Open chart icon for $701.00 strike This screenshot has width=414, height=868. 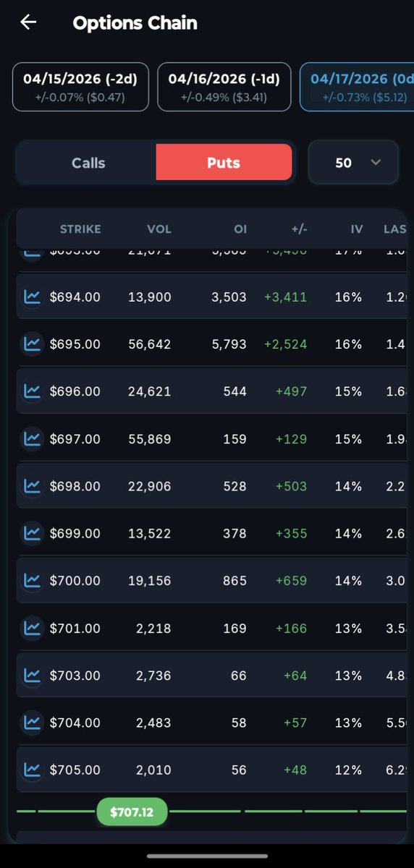coord(32,628)
